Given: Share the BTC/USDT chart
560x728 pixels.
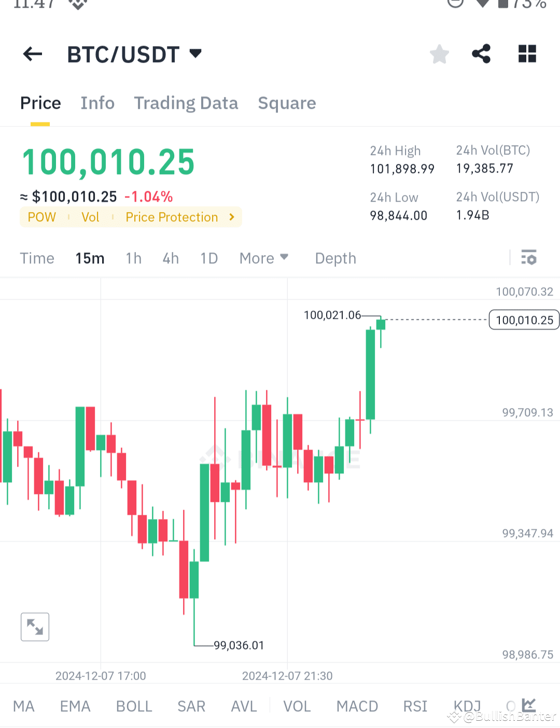Looking at the screenshot, I should (x=481, y=53).
